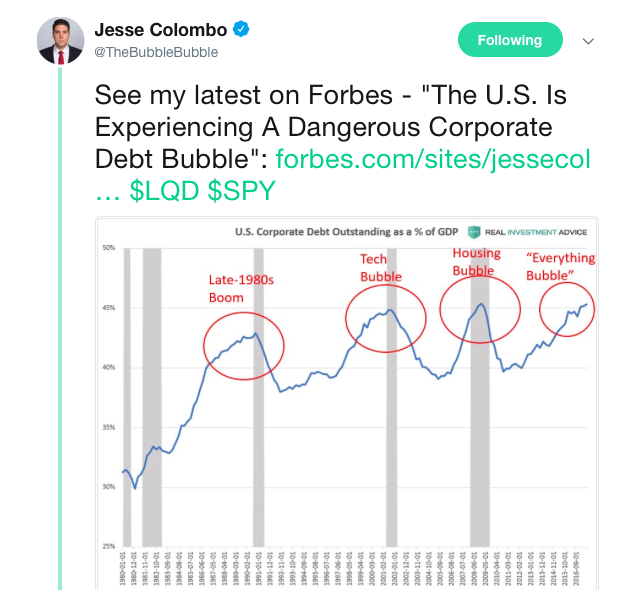Click the 50% y-axis label

click(108, 247)
